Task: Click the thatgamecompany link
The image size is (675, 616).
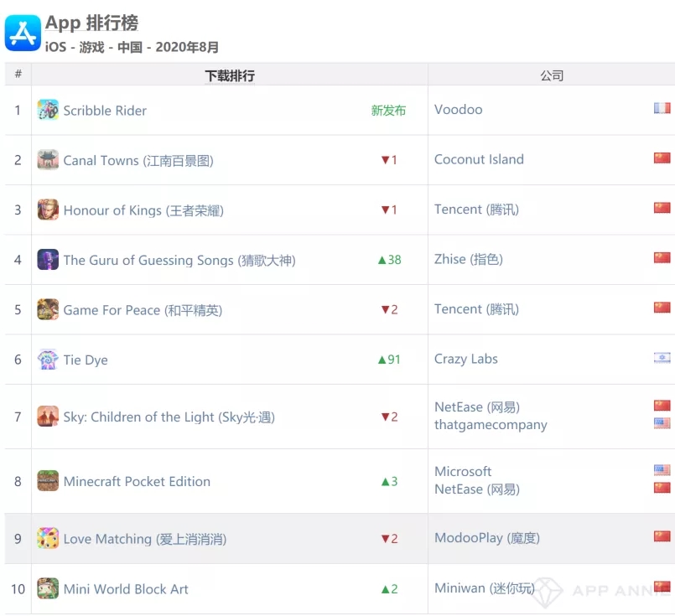Action: click(x=491, y=425)
